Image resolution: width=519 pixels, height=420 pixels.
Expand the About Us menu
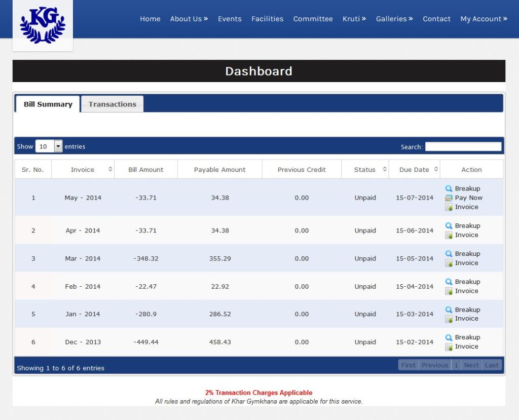point(189,19)
